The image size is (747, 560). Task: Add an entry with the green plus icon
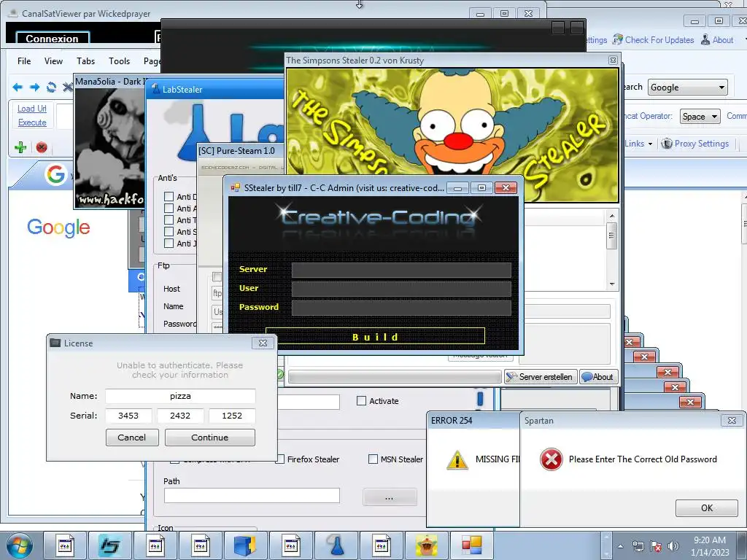(x=20, y=147)
